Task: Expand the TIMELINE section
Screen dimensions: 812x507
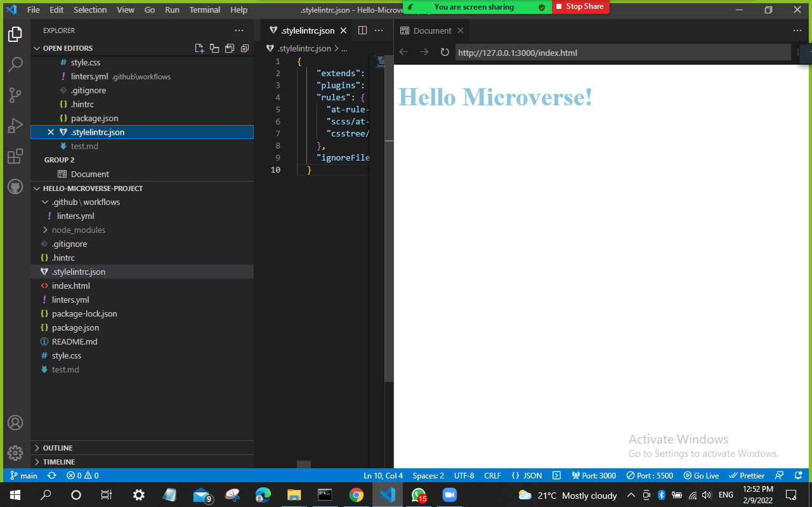Action: click(x=58, y=461)
